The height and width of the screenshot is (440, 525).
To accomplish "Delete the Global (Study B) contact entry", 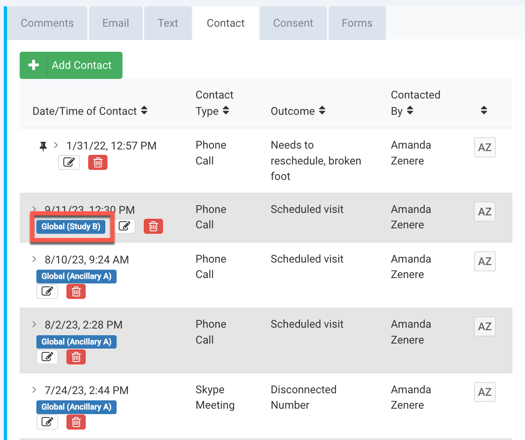I will pyautogui.click(x=153, y=226).
